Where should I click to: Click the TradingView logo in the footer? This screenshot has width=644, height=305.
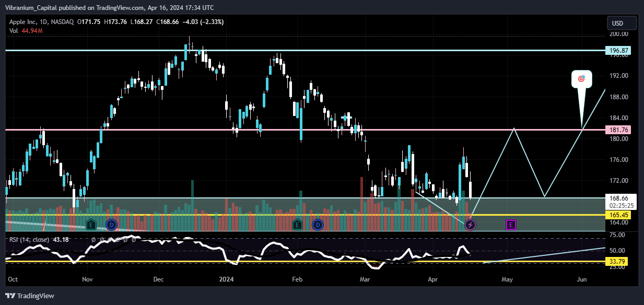(31, 296)
